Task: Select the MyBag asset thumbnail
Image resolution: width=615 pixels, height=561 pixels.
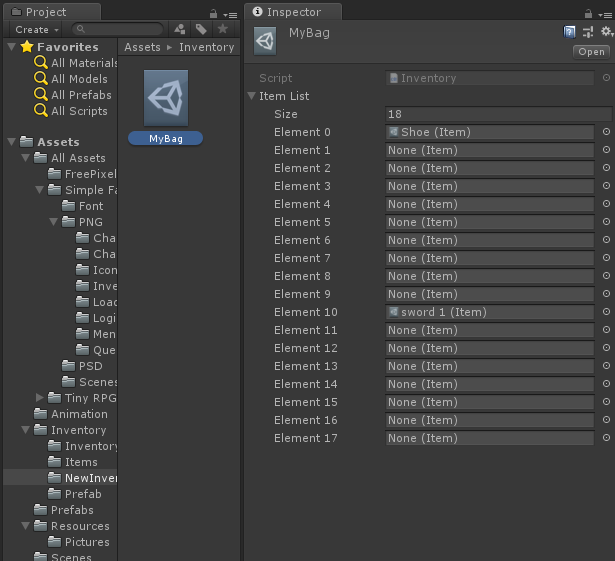Action: click(166, 98)
